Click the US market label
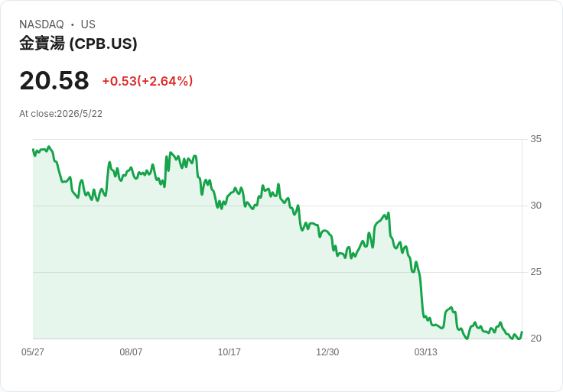Screen dimensions: 563x392 [x=88, y=24]
